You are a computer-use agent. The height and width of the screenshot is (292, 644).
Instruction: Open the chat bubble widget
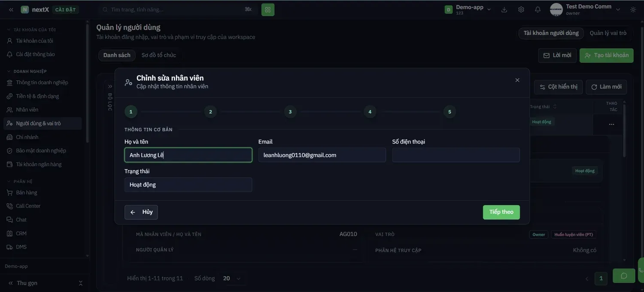[624, 276]
